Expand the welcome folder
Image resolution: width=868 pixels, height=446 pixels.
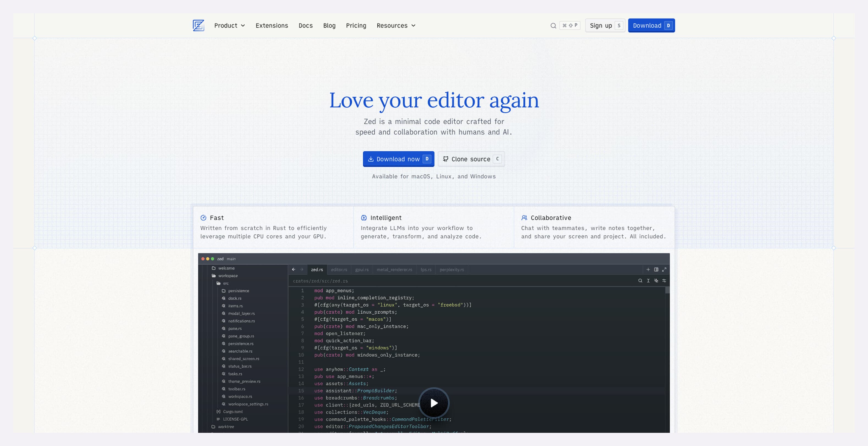(x=223, y=268)
